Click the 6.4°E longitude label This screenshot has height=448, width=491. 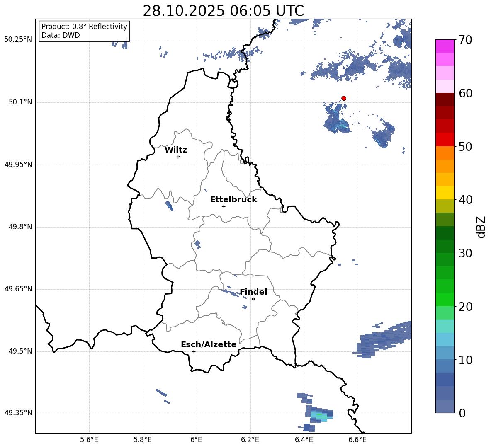click(x=304, y=440)
